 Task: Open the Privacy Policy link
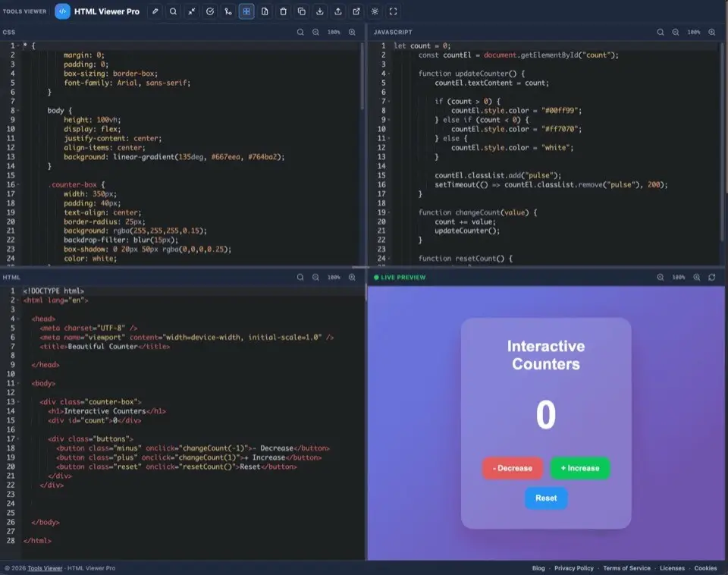coord(574,568)
